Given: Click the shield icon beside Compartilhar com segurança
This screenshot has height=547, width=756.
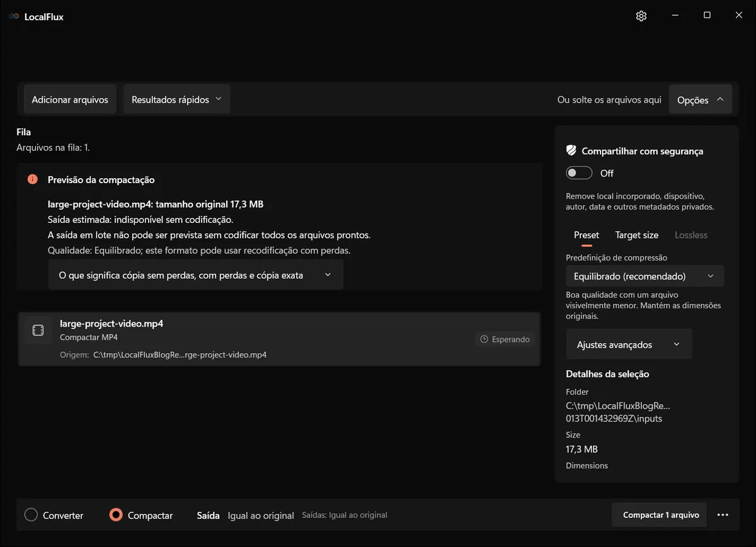Looking at the screenshot, I should tap(571, 151).
